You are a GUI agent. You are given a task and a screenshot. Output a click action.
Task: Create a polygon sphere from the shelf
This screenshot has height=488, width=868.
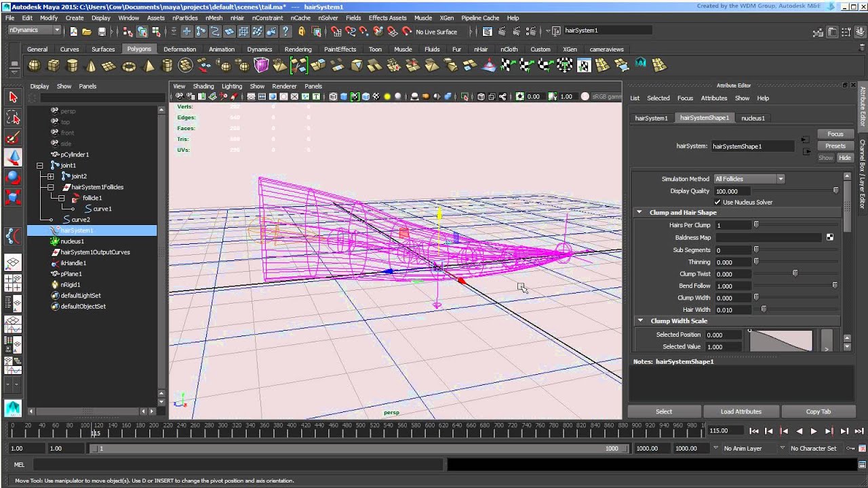(34, 66)
